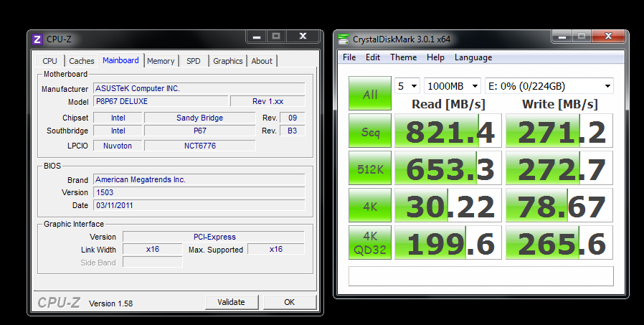This screenshot has height=325, width=644.
Task: Click the 512K write result 272.7
Action: point(559,168)
